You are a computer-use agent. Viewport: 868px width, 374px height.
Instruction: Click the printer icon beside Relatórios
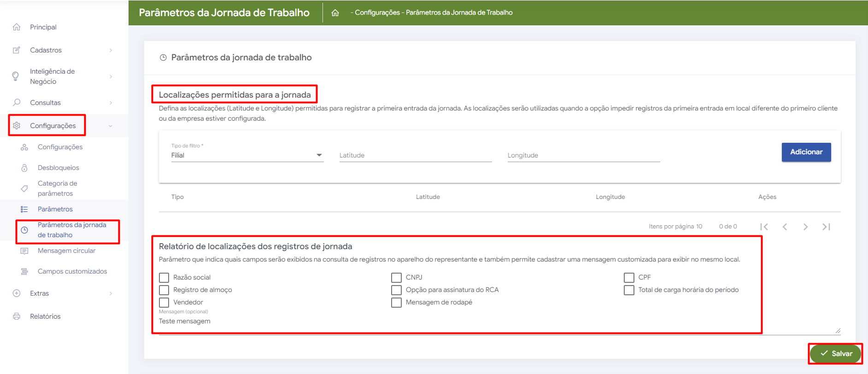click(x=17, y=316)
